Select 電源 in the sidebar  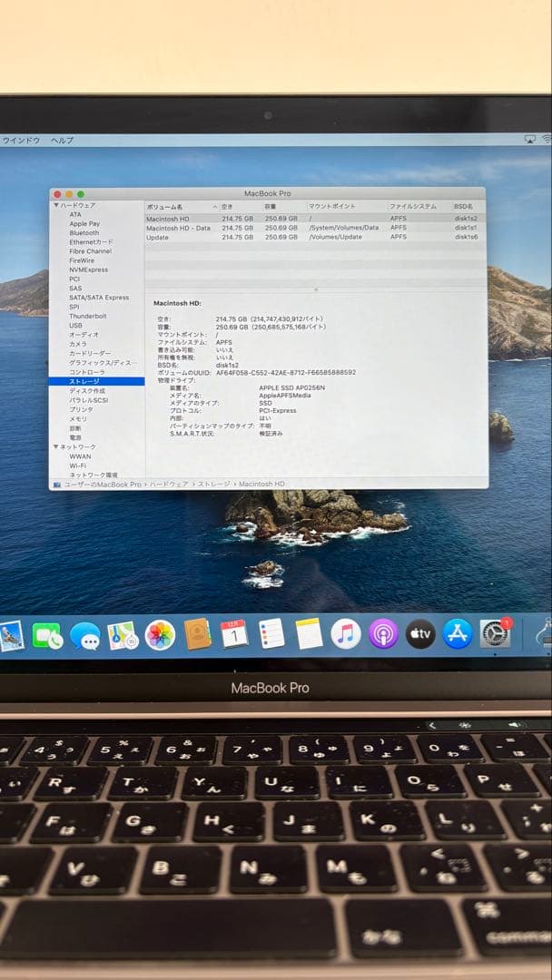pyautogui.click(x=75, y=437)
